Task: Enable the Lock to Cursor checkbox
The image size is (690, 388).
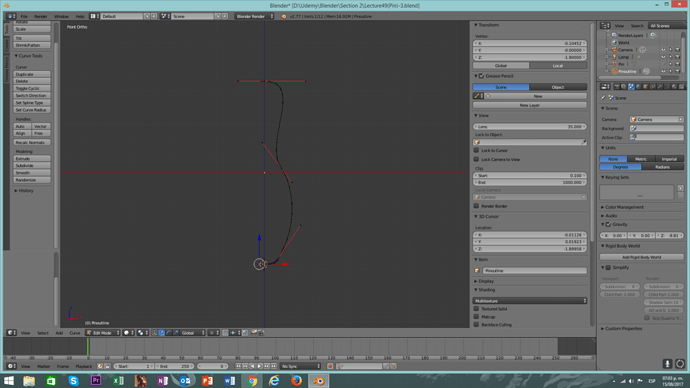Action: click(476, 150)
